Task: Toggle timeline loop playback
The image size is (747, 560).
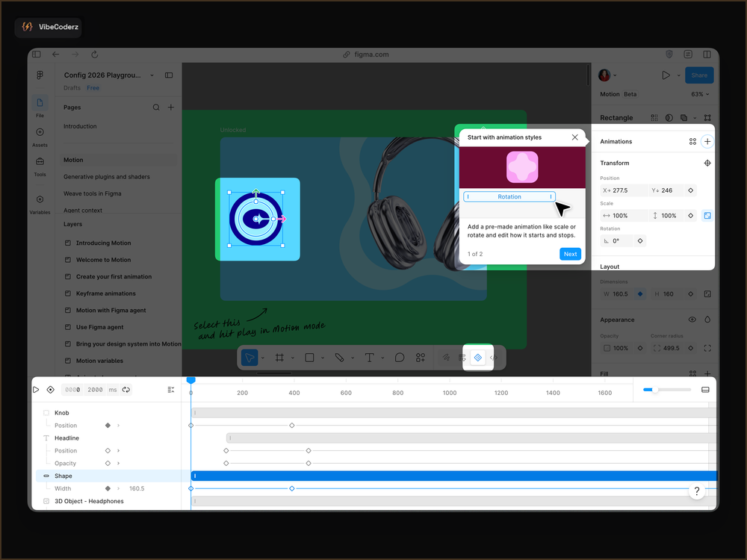Action: (125, 390)
